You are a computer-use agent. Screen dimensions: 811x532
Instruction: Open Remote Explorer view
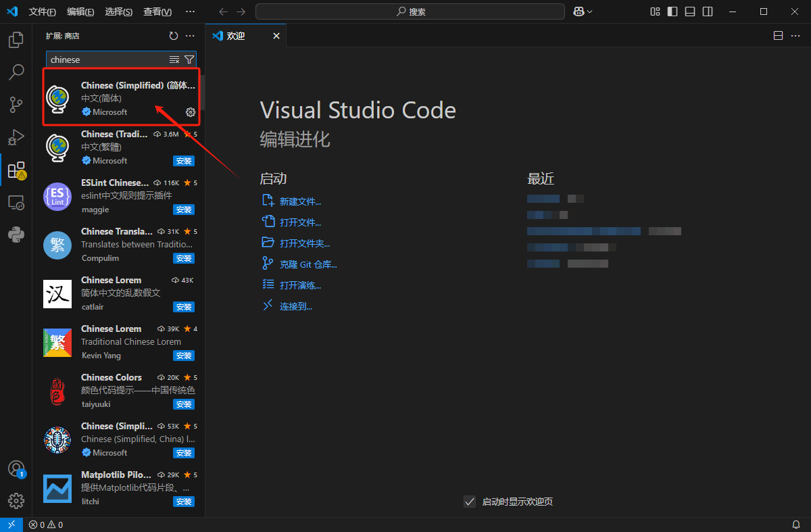16,202
